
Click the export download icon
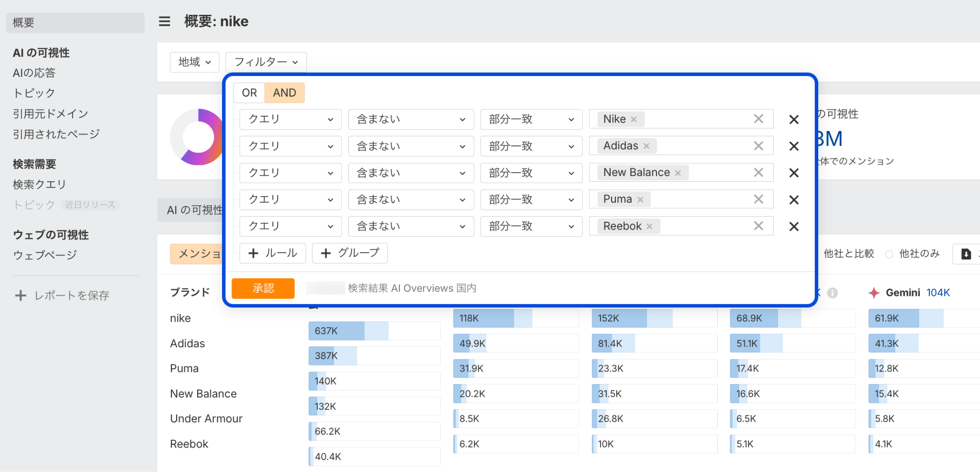966,254
